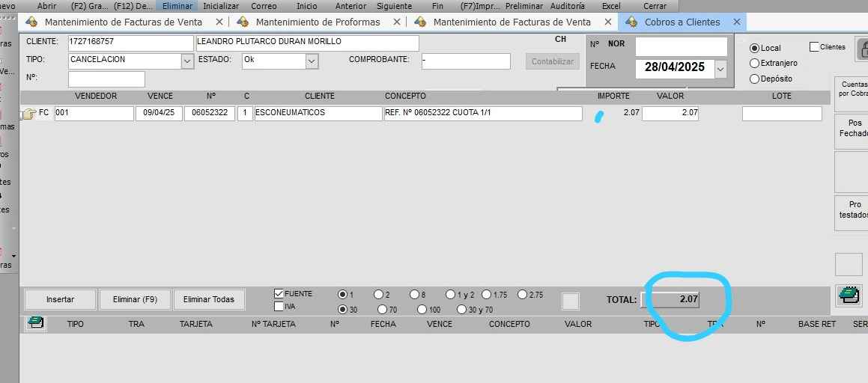The width and height of the screenshot is (868, 383).
Task: Open the FECHA date picker dropdown
Action: pos(720,69)
